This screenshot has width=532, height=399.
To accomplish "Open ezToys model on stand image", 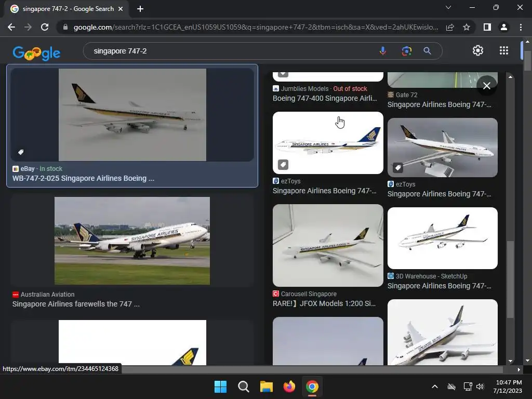I will tap(443, 148).
